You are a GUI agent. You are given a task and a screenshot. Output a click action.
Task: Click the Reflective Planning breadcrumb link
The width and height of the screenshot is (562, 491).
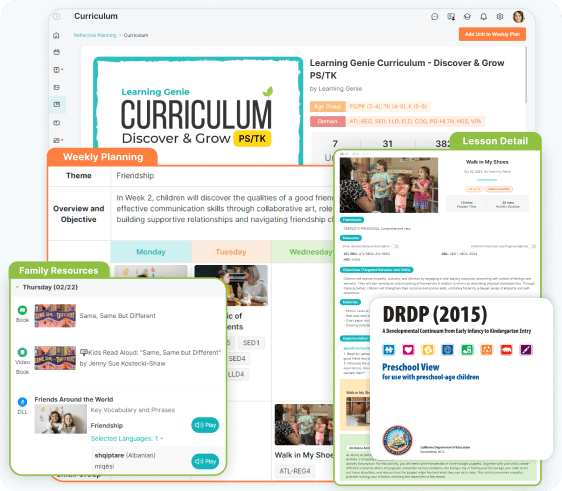[95, 35]
